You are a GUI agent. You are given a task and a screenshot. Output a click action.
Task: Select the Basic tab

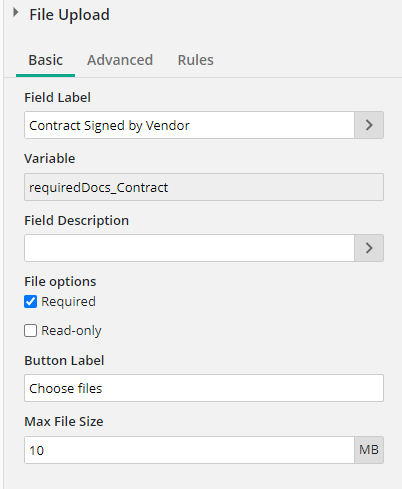click(46, 60)
